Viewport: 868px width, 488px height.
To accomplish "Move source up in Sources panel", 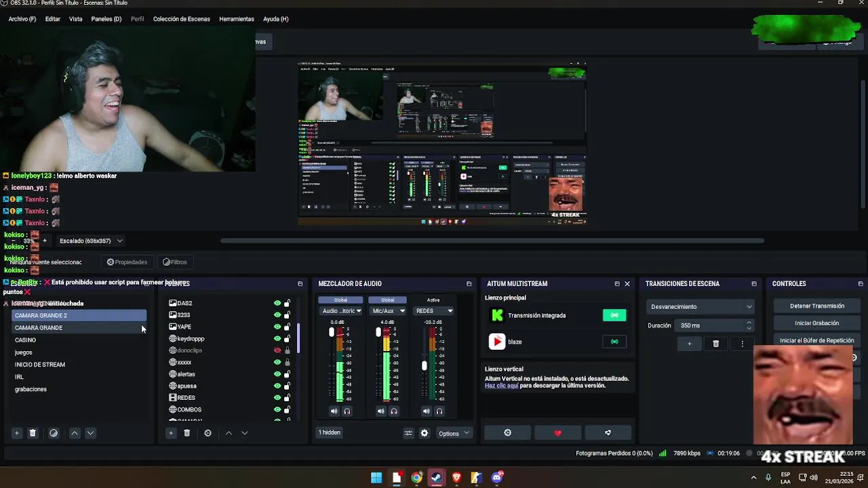I will click(x=229, y=433).
